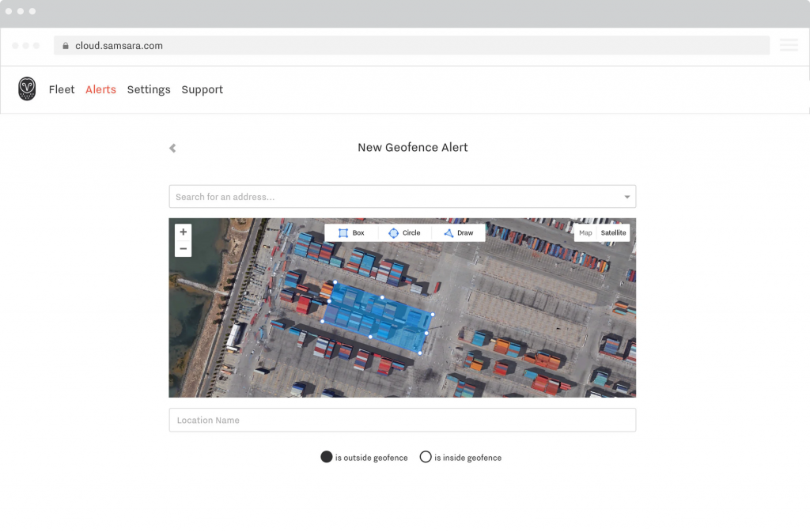Screen dimensions: 810x532
Task: Open the Support page
Action: click(202, 90)
